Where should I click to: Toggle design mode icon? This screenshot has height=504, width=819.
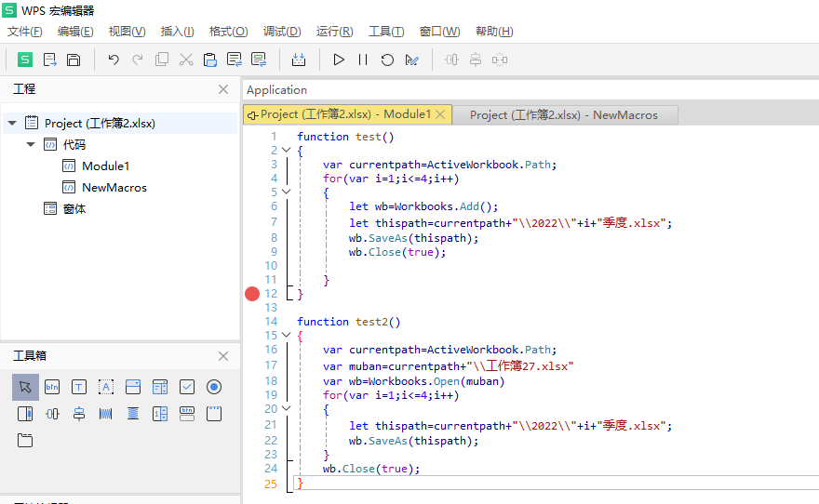tap(411, 60)
